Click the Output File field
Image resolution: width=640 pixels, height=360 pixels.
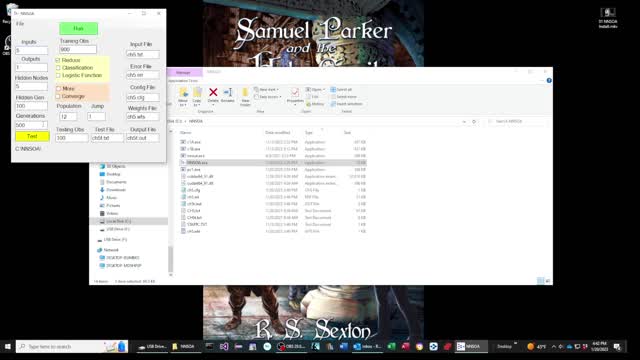[x=142, y=138]
